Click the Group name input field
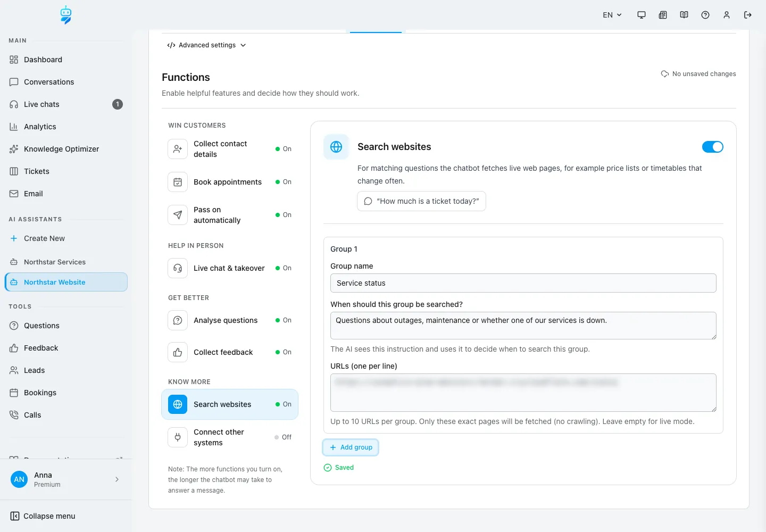Screen dimensions: 766x532 pos(523,283)
